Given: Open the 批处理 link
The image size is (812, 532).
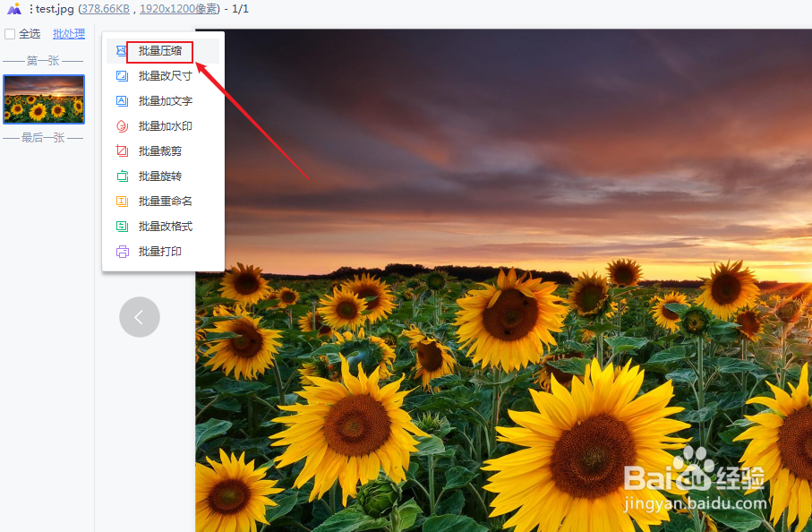Looking at the screenshot, I should 69,34.
